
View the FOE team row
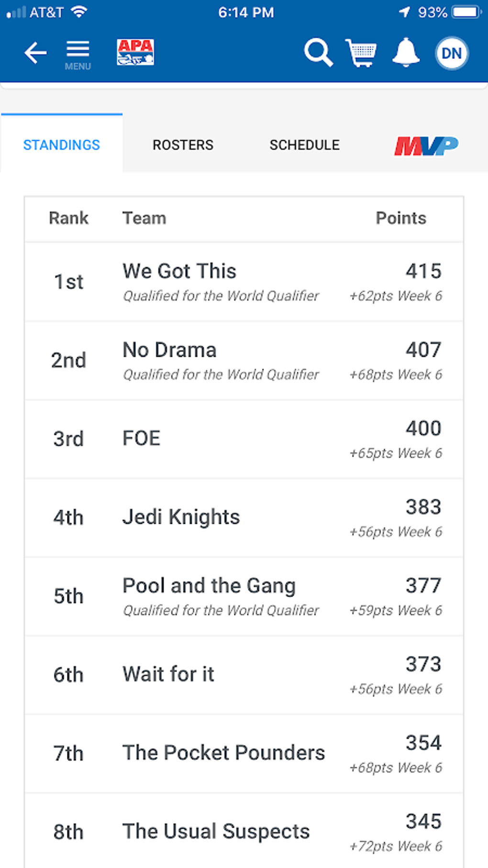(x=142, y=439)
